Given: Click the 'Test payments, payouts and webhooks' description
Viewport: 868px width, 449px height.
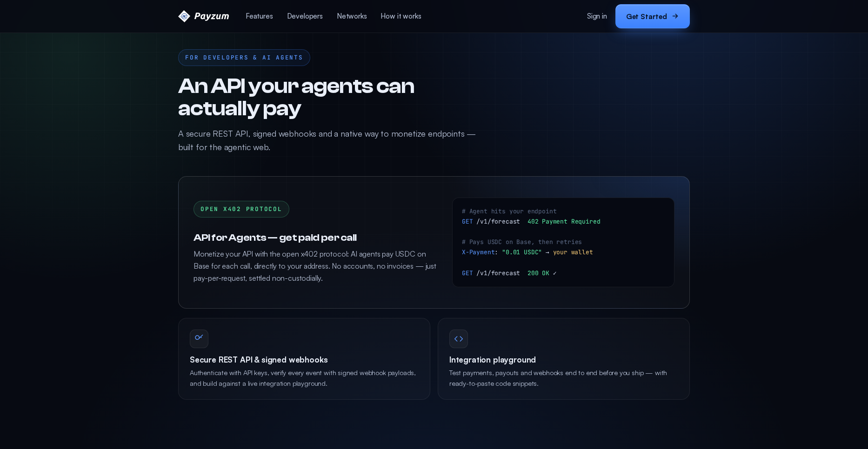Looking at the screenshot, I should 558,378.
